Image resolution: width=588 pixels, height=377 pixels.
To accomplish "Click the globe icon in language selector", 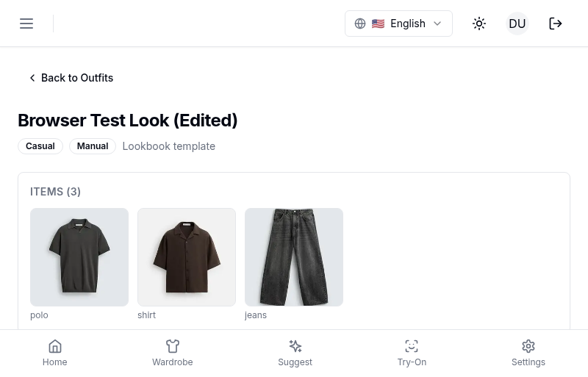I will (x=360, y=24).
